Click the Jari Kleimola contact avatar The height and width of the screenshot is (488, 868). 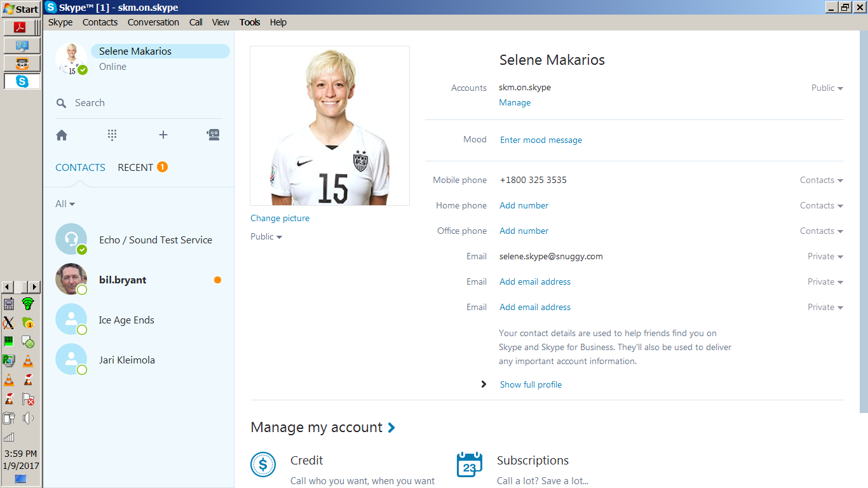pyautogui.click(x=71, y=359)
